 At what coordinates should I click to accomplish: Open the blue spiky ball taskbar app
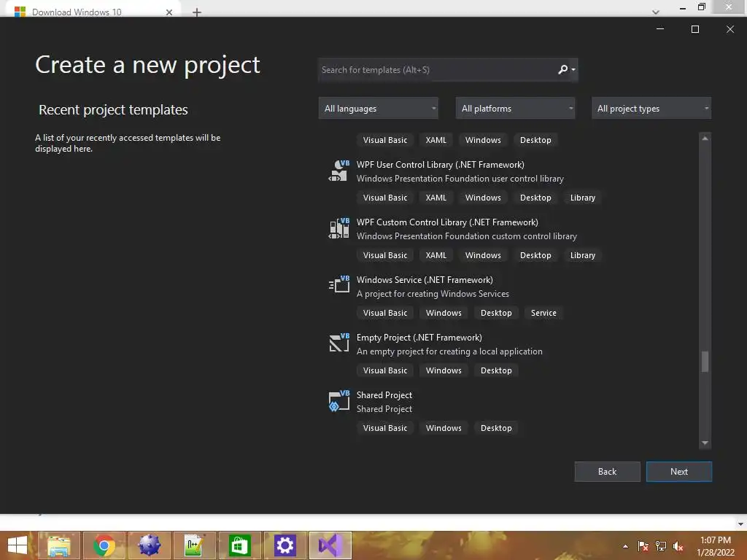[x=149, y=545]
